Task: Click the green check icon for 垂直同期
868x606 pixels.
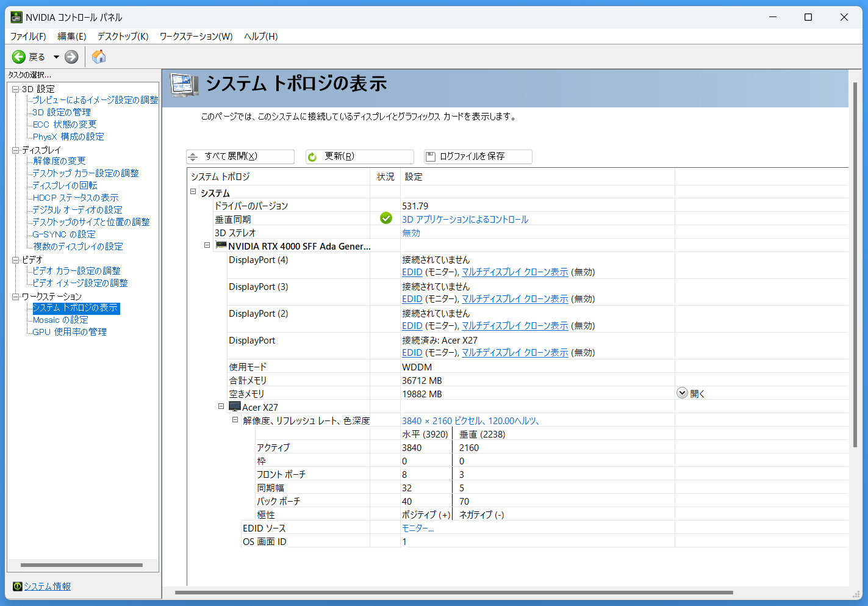Action: click(x=386, y=218)
